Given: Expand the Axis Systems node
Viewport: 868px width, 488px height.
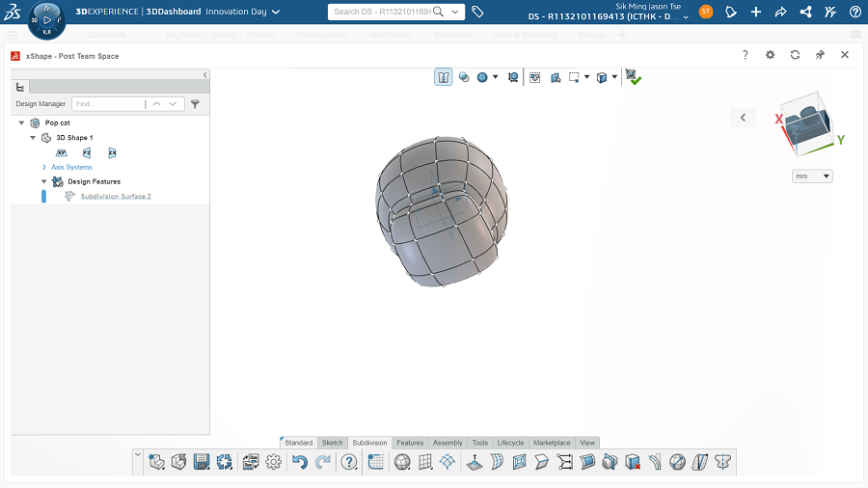Looking at the screenshot, I should pyautogui.click(x=44, y=167).
